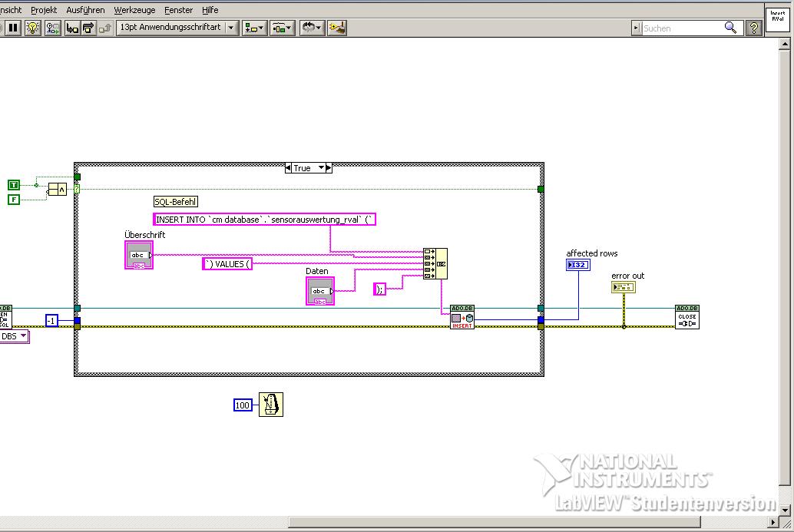
Task: Click the Überschrift string control terminal
Action: [139, 255]
